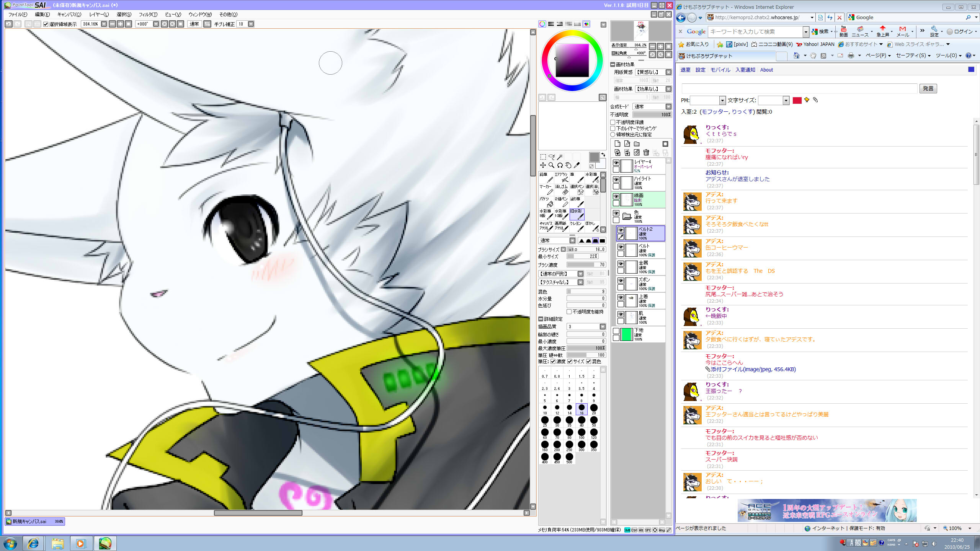Toggle 不透明度を維持 checkbox
980x551 pixels.
pos(569,312)
